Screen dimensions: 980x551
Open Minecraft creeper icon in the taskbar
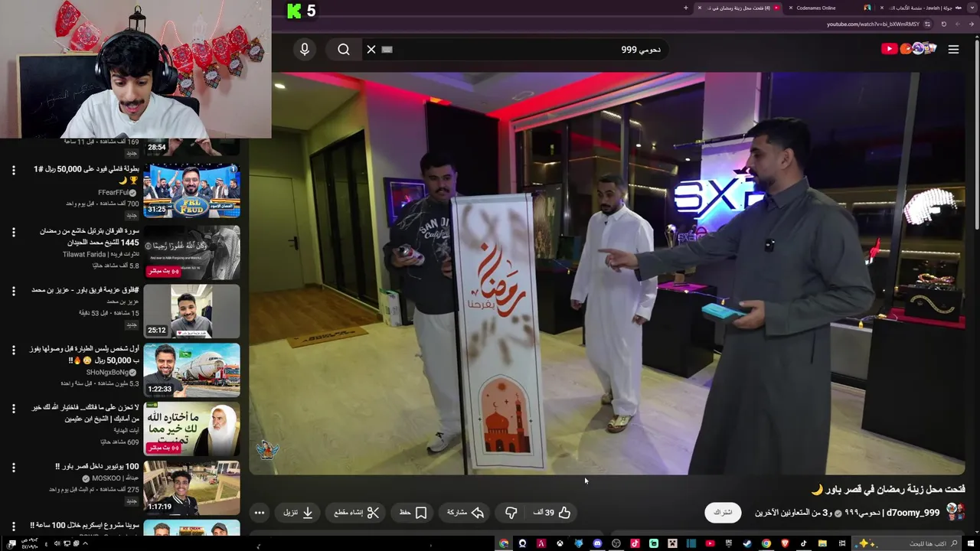click(672, 543)
